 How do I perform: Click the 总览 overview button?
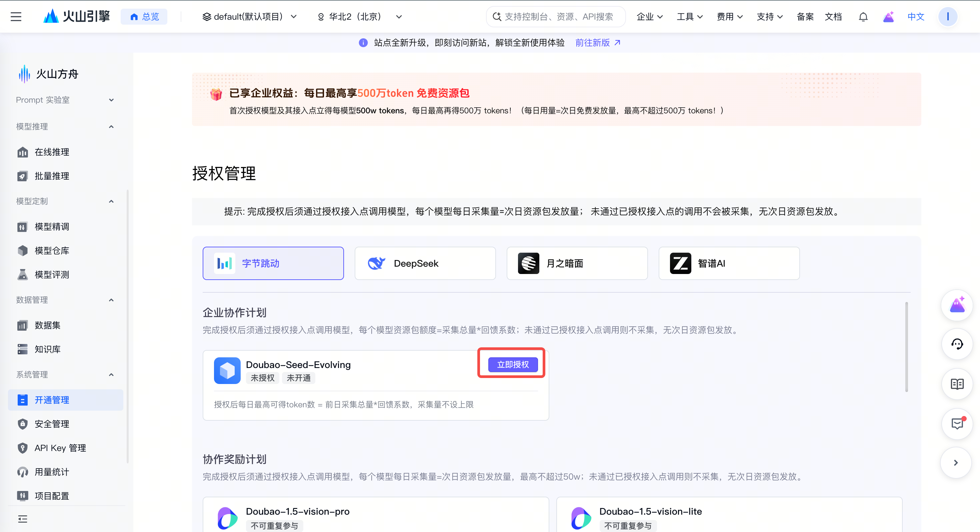144,17
